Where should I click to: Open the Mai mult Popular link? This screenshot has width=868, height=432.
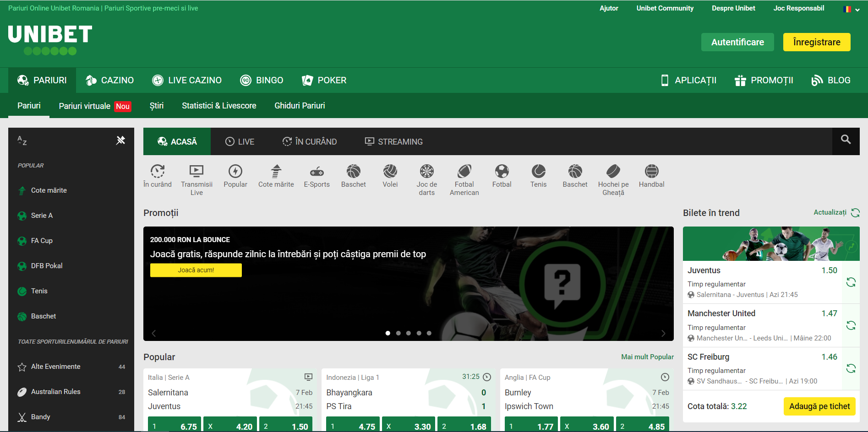[x=647, y=357]
